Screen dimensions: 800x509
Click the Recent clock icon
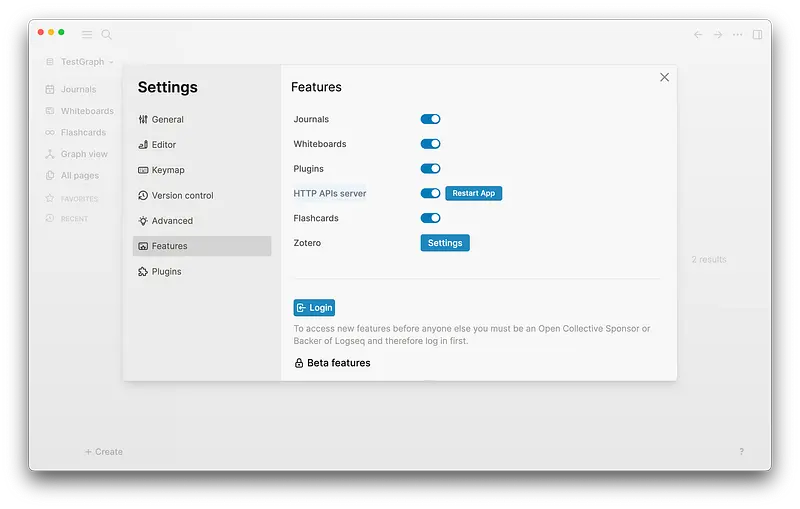[49, 218]
